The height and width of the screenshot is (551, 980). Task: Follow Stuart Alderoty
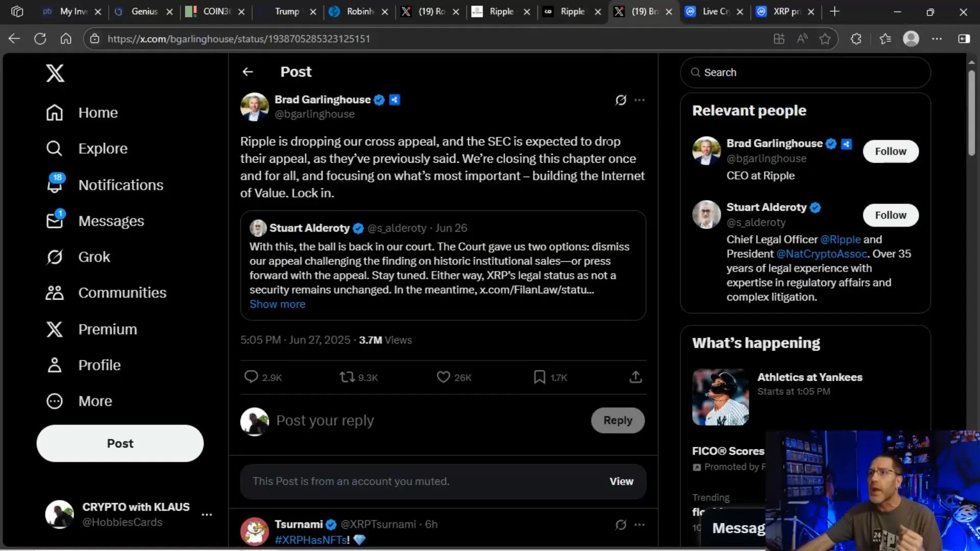[x=891, y=215]
